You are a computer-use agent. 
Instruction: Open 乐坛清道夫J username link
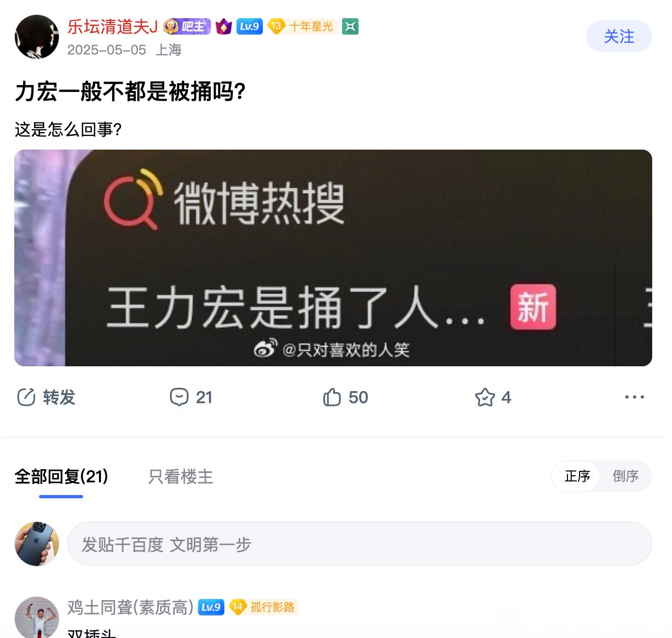[x=113, y=26]
